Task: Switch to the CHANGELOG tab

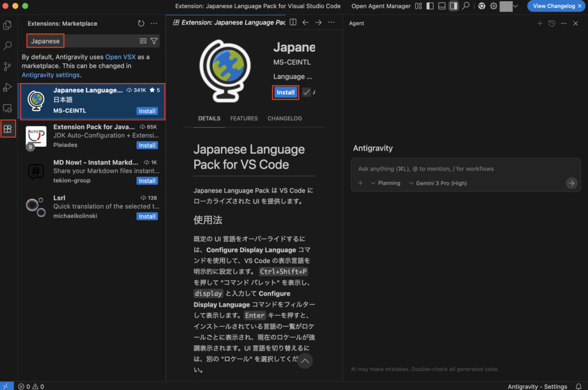Action: (x=285, y=119)
